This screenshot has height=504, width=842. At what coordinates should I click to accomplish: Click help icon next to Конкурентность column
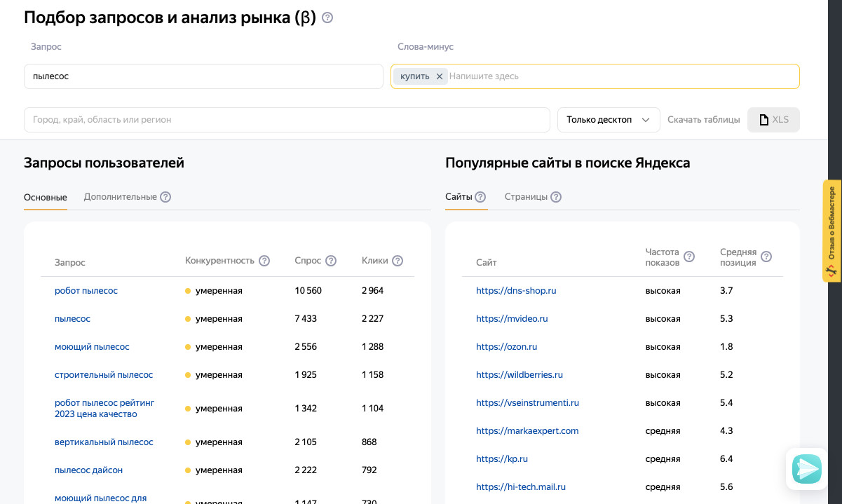(264, 261)
